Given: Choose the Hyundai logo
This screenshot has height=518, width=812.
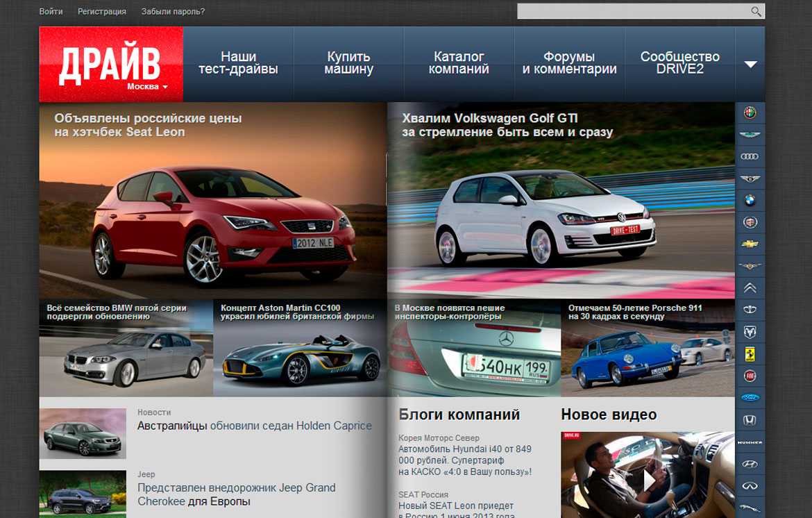Looking at the screenshot, I should click(x=750, y=464).
